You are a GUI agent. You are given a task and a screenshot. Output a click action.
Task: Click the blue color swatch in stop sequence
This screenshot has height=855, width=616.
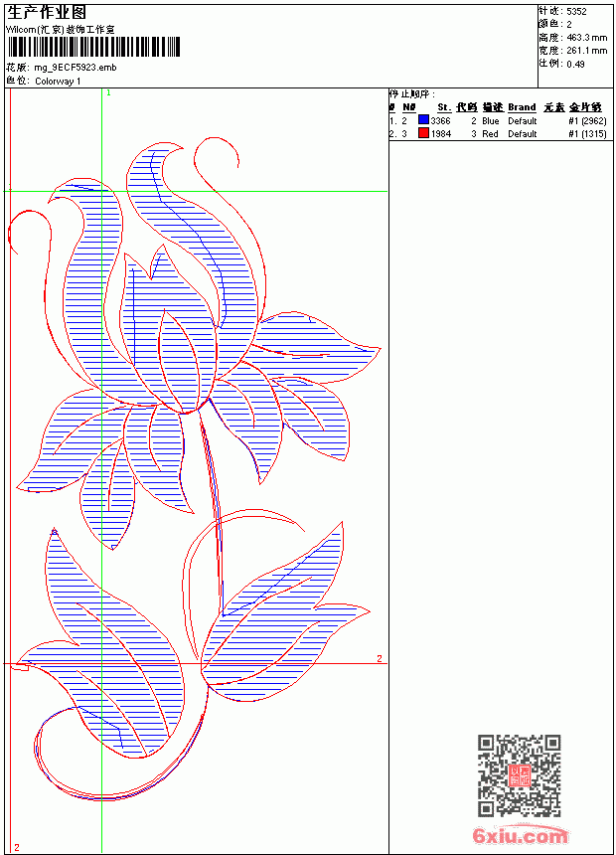(423, 120)
